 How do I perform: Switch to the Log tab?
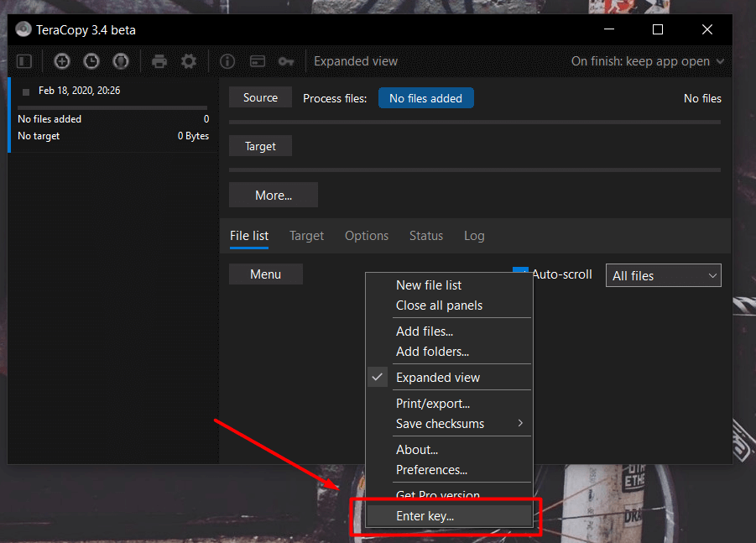[474, 235]
